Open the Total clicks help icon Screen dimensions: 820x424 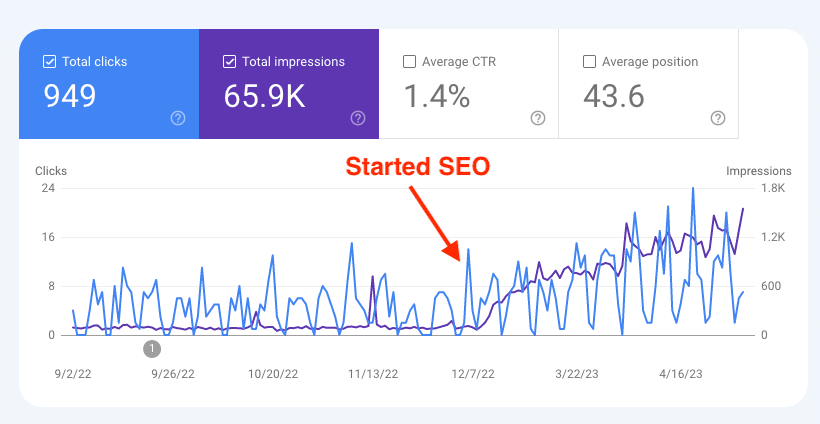click(178, 119)
